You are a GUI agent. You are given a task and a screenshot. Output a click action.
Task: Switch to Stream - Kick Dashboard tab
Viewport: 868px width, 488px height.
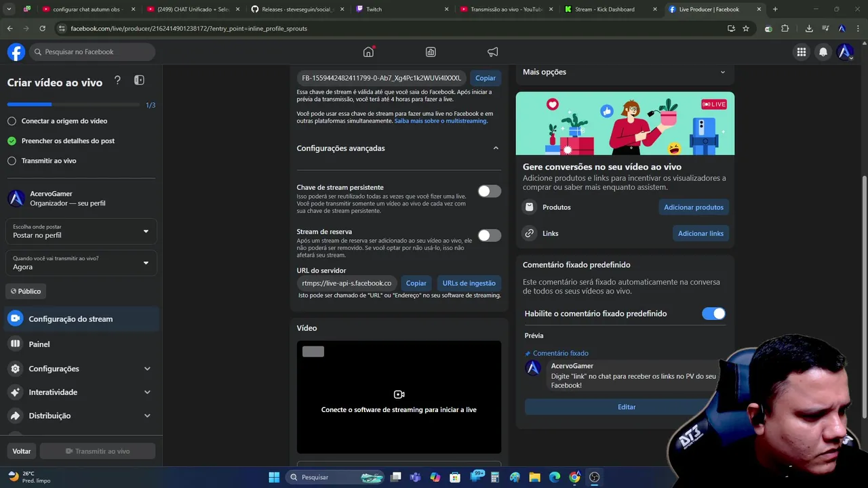(610, 9)
